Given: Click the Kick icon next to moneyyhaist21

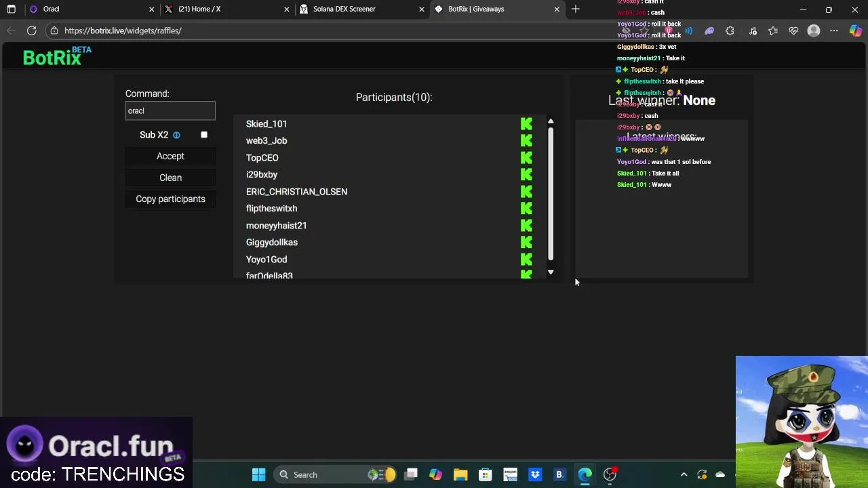Looking at the screenshot, I should tap(526, 225).
